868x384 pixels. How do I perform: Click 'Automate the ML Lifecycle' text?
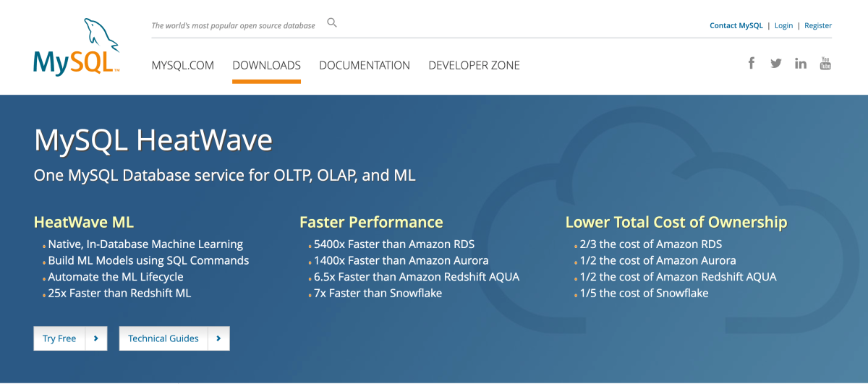116,277
